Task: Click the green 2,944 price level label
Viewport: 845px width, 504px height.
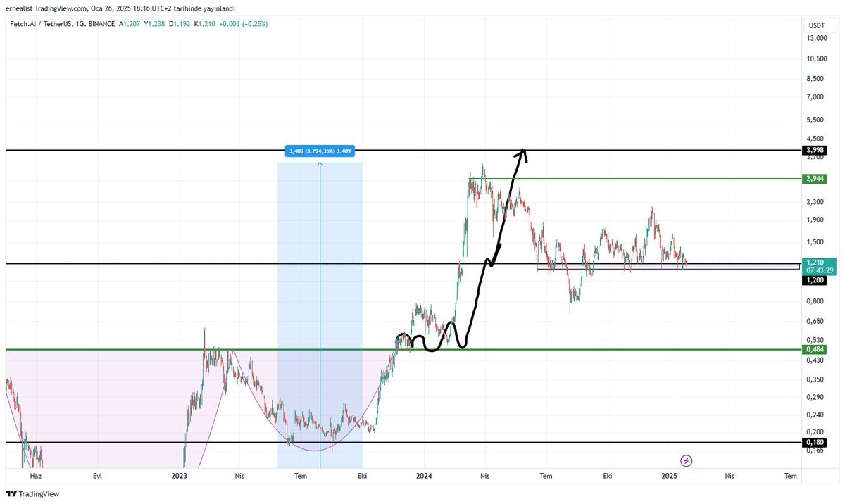Action: pos(814,179)
